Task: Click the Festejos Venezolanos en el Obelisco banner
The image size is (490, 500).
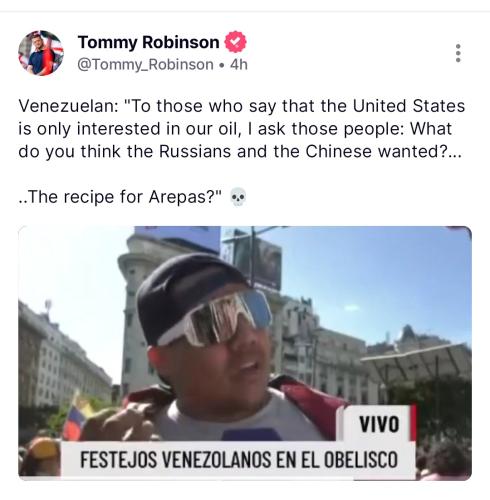Action: tap(239, 459)
